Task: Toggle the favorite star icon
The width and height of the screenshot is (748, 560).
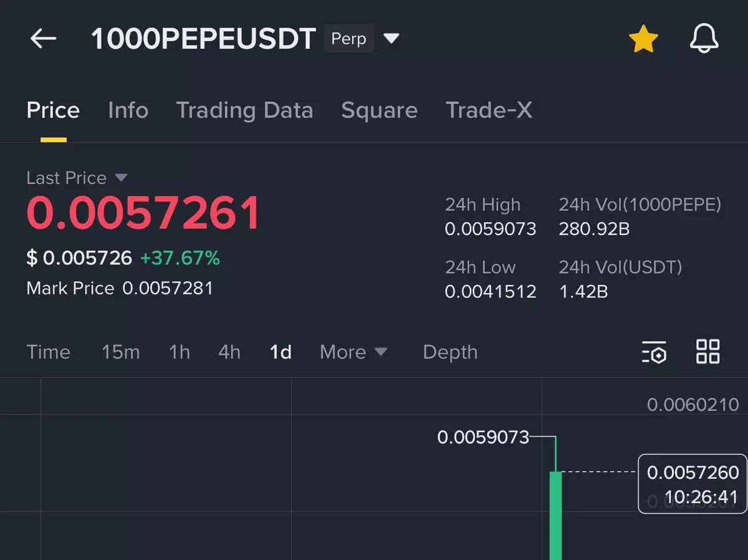Action: [x=643, y=39]
